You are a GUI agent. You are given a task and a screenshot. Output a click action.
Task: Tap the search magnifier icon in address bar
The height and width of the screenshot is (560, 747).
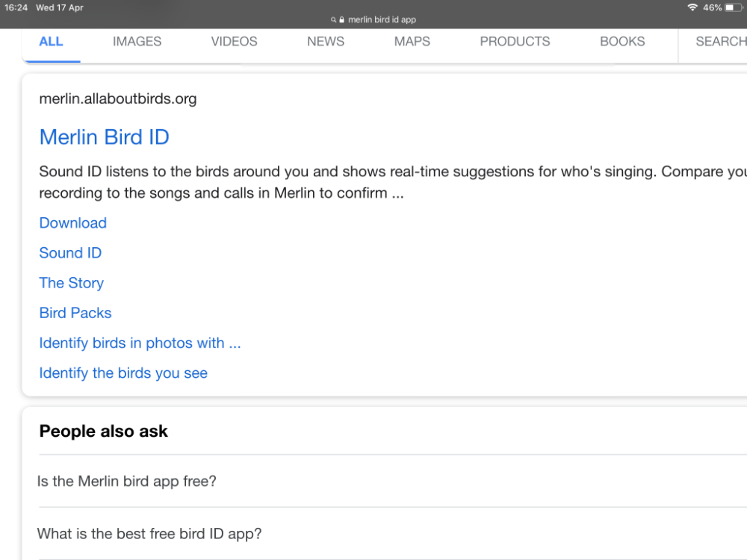pyautogui.click(x=333, y=20)
